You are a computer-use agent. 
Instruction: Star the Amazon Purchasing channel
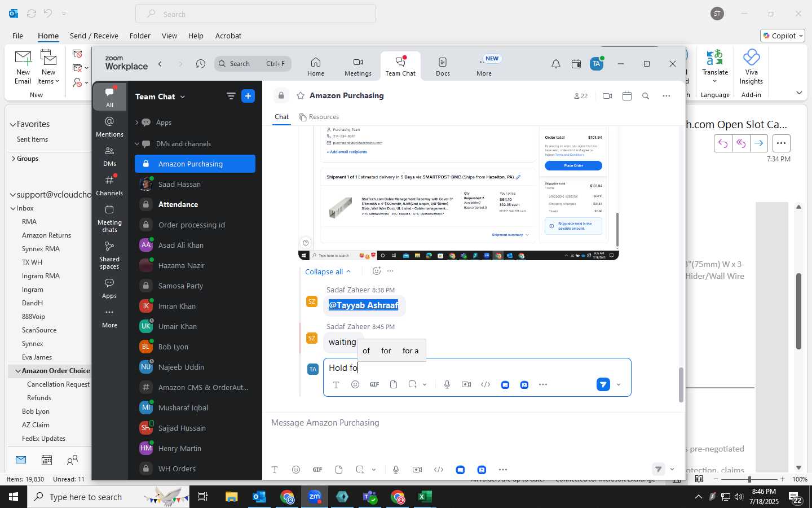point(301,96)
